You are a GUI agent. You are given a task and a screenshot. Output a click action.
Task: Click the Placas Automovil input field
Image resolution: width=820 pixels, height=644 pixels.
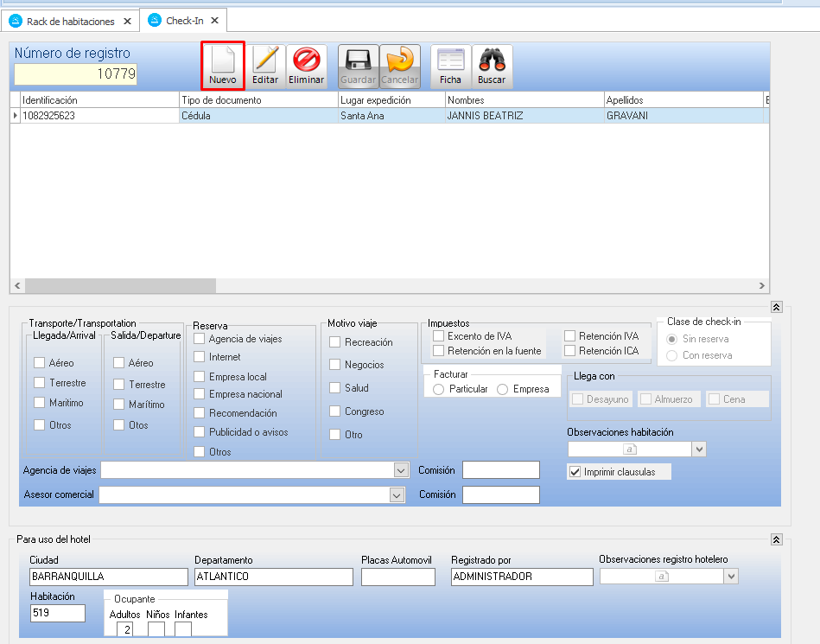(397, 577)
